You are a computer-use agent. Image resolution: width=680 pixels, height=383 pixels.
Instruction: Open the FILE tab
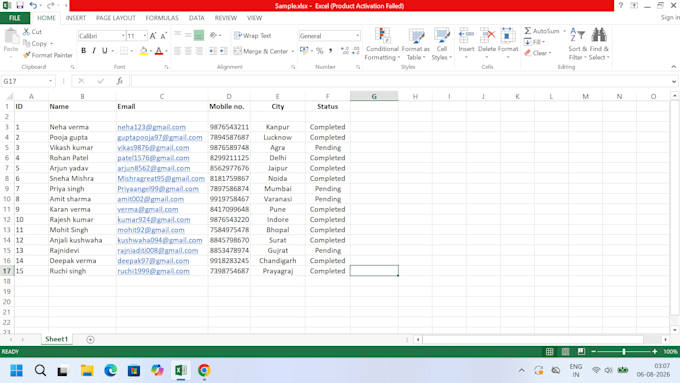click(15, 18)
